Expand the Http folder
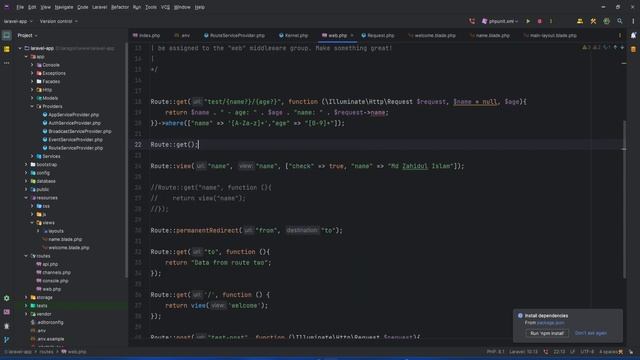Screen dimensions: 640x360 coord(32,90)
